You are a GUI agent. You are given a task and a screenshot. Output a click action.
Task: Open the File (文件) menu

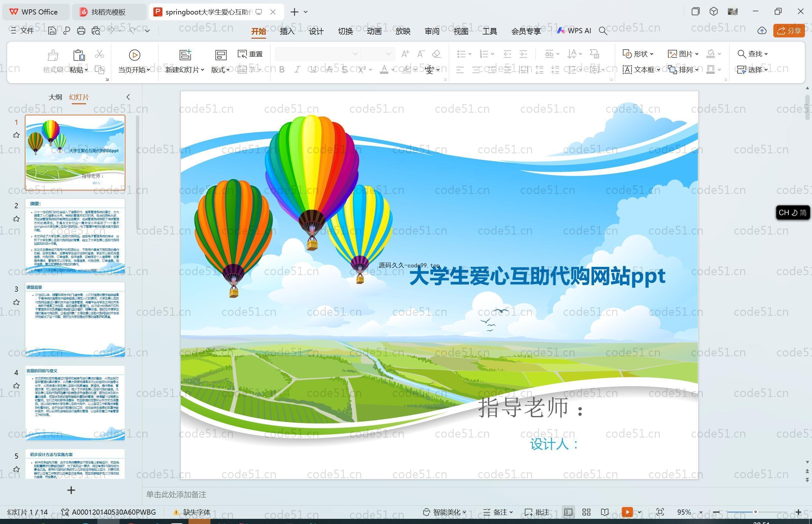(x=22, y=31)
